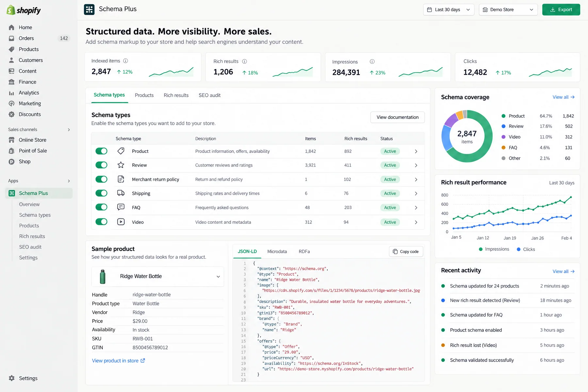Click the Export button
Image resolution: width=588 pixels, height=392 pixels.
tap(561, 9)
